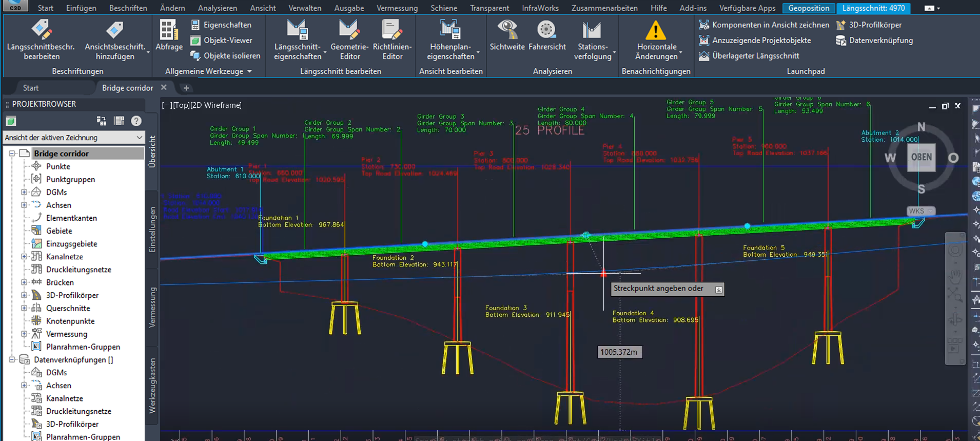Select Elementkanten in the tree
980x441 pixels.
(71, 218)
